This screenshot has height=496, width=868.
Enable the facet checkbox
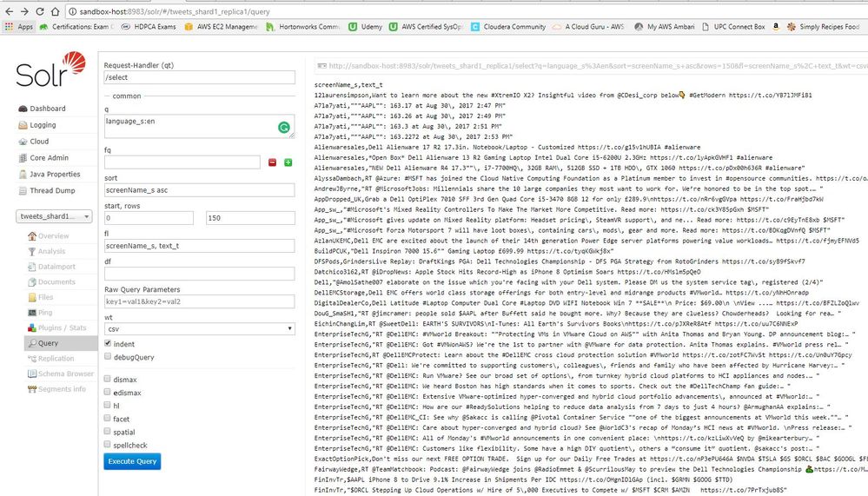[x=108, y=418]
